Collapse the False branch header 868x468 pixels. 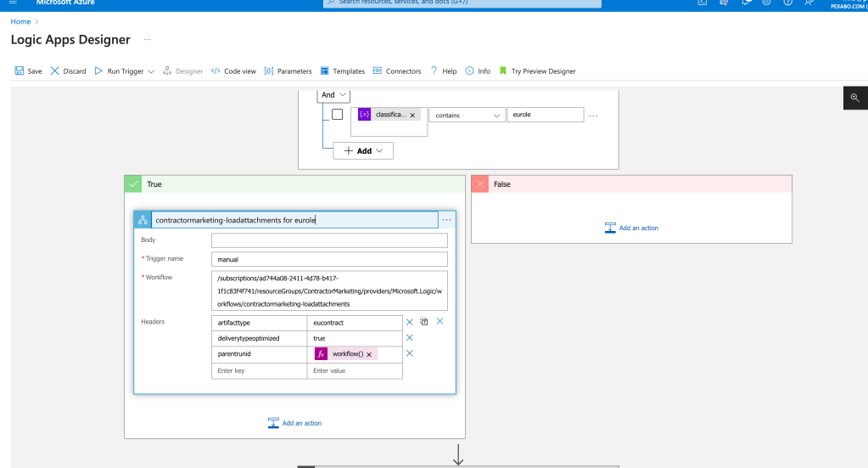(631, 184)
